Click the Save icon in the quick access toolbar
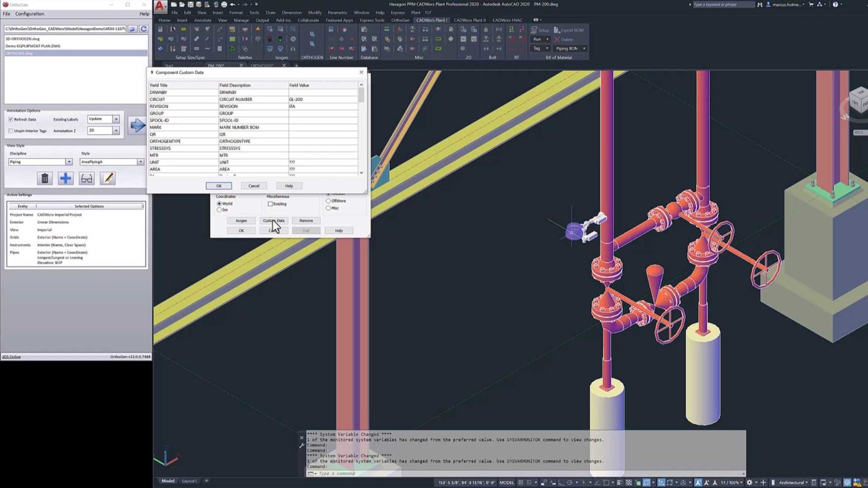The image size is (868, 488). (x=191, y=4)
